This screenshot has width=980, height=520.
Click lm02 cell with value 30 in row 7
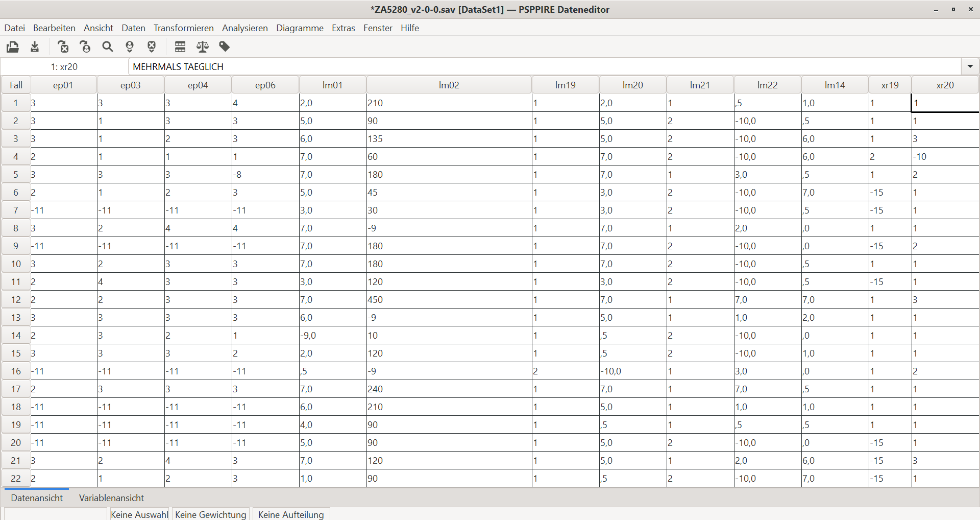coord(449,210)
